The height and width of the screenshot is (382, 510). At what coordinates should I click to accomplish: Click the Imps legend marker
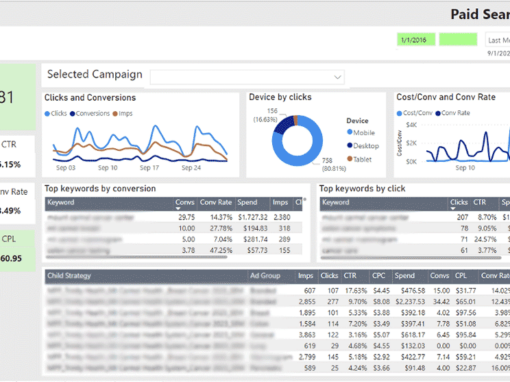pos(115,114)
